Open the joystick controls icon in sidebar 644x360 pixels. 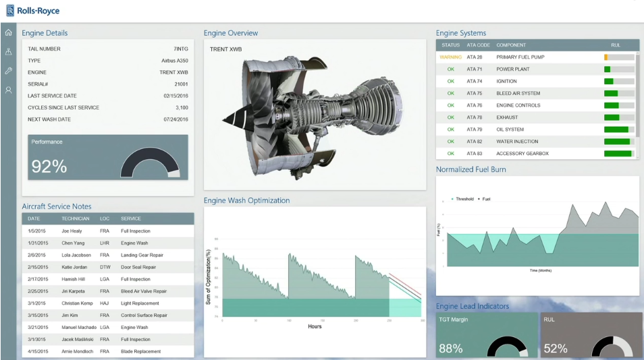pos(8,51)
